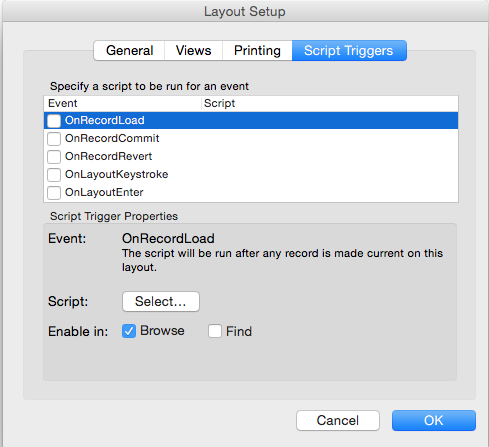Switch to the Printing tab
This screenshot has width=489, height=447.
click(257, 51)
